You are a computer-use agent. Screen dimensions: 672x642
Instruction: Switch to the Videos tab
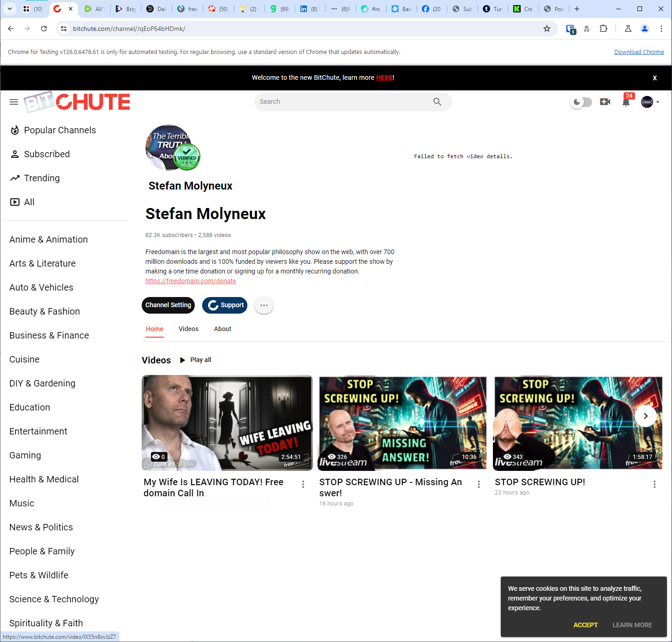(188, 329)
